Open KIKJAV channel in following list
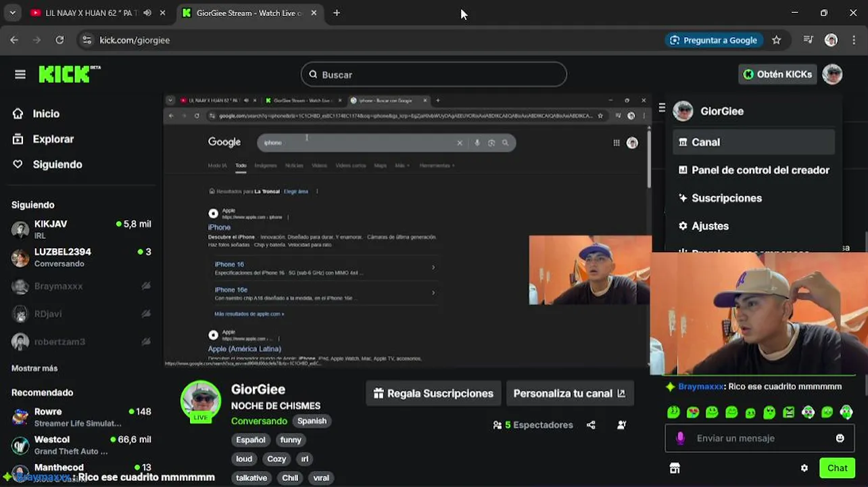Viewport: 868px width, 487px height. 81,229
